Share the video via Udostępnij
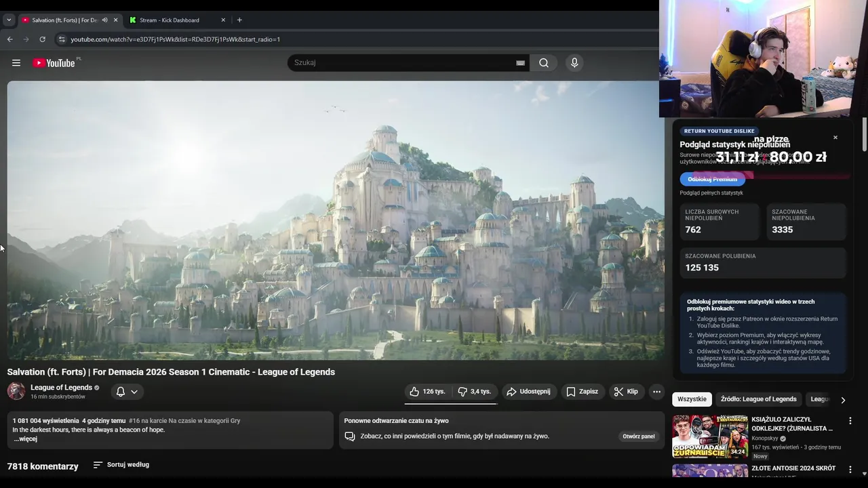The height and width of the screenshot is (488, 868). (529, 392)
